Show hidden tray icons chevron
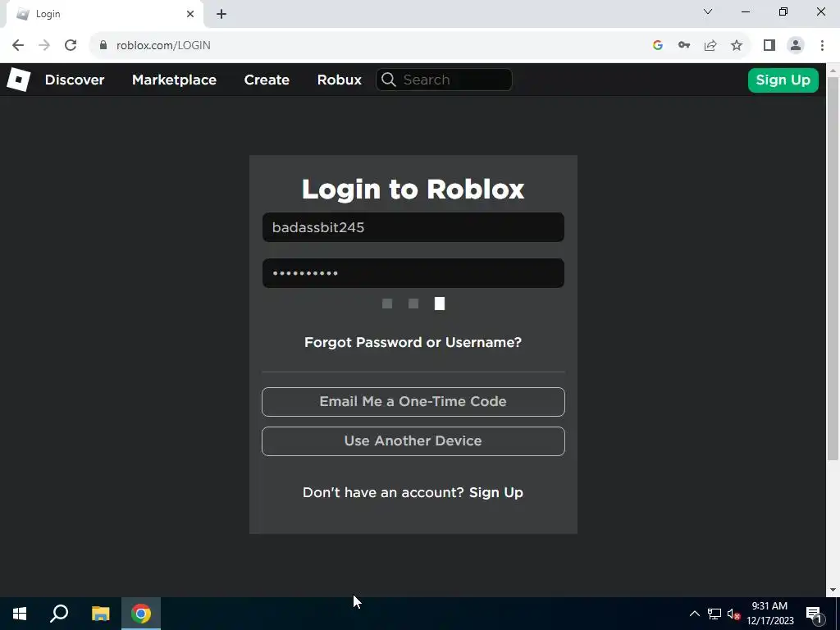Viewport: 840px width, 630px height. click(694, 614)
